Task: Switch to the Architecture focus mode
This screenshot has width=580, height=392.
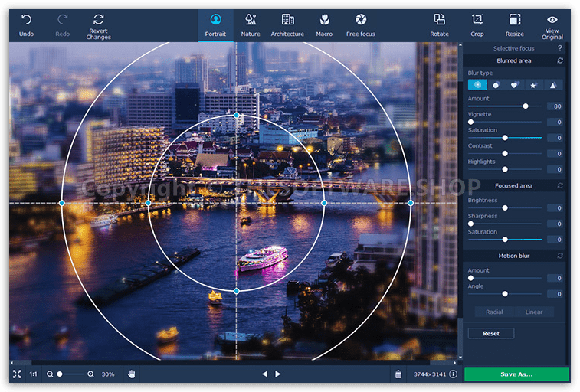Action: tap(287, 24)
